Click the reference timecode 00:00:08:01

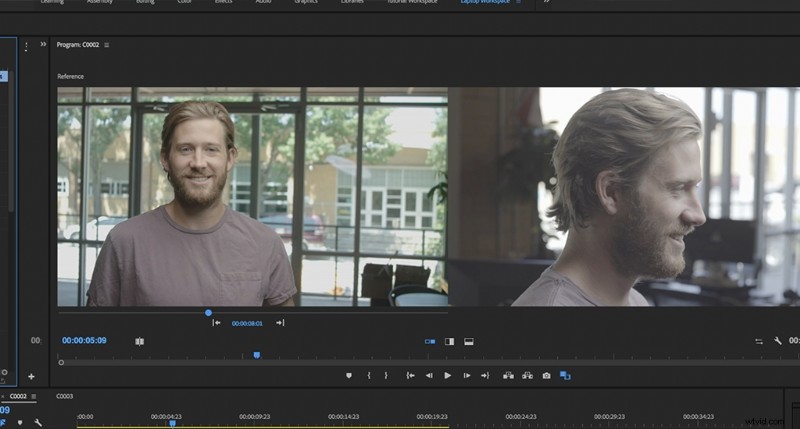pos(247,323)
